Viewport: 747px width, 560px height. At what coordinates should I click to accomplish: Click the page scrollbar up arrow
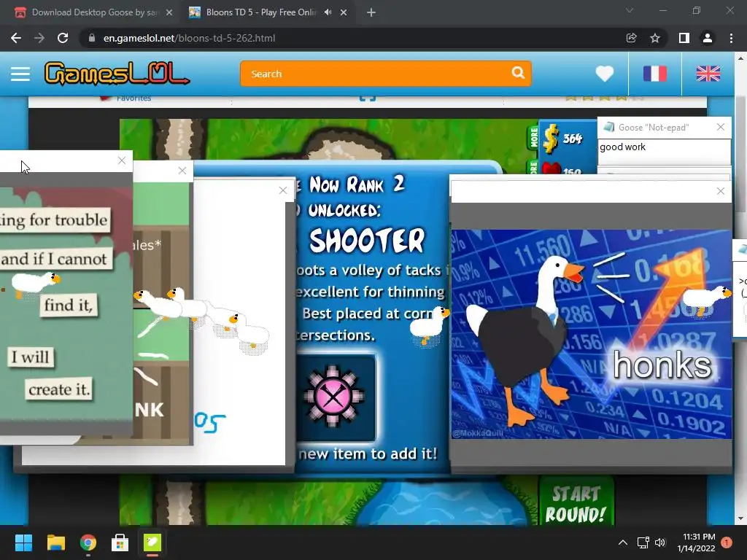[x=741, y=58]
